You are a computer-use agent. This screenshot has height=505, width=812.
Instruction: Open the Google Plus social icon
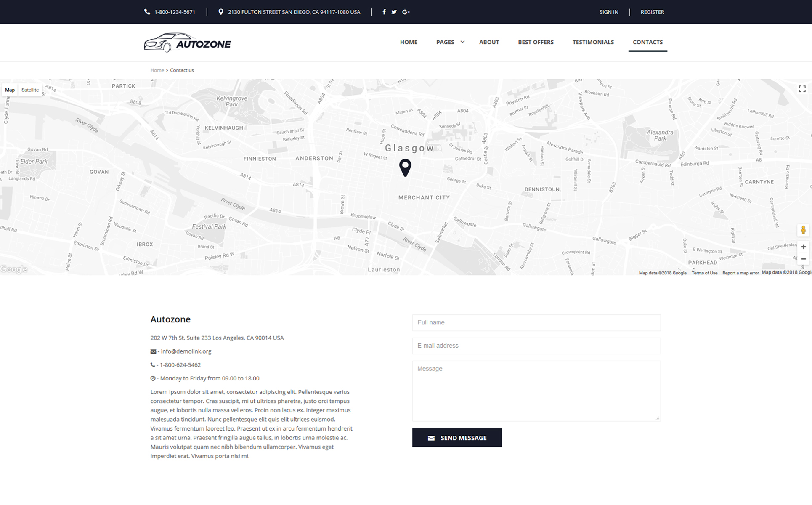pyautogui.click(x=406, y=12)
